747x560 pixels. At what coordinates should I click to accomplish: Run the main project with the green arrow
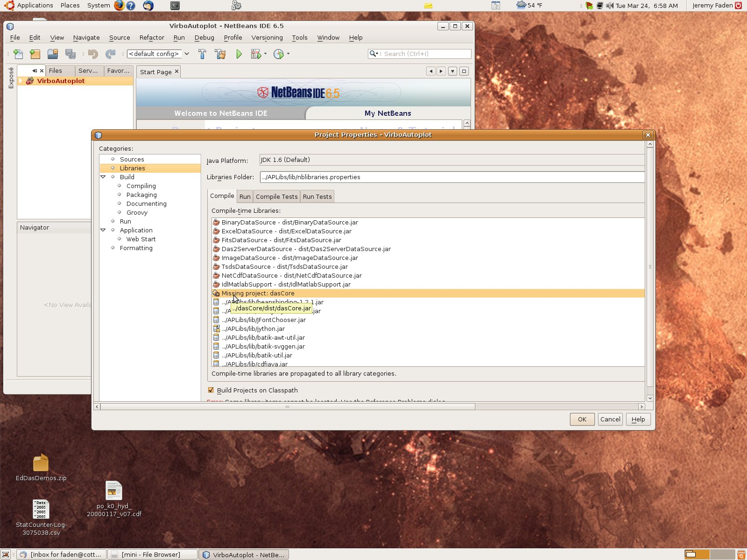click(239, 54)
